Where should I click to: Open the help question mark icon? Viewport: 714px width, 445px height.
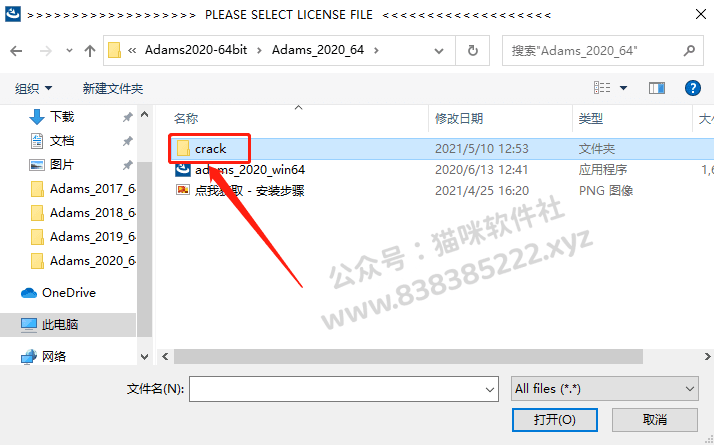tap(693, 88)
